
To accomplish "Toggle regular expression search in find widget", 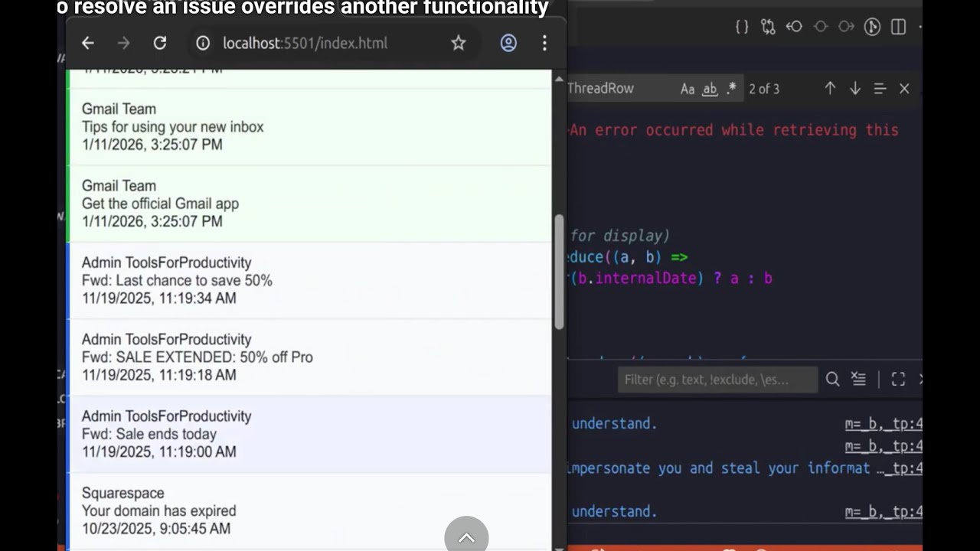I will click(x=731, y=89).
